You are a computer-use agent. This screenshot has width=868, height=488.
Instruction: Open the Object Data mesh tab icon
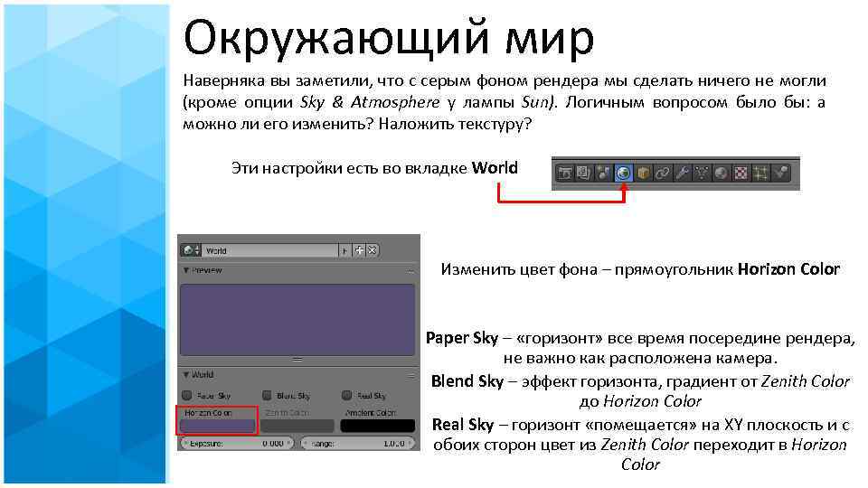click(x=702, y=174)
